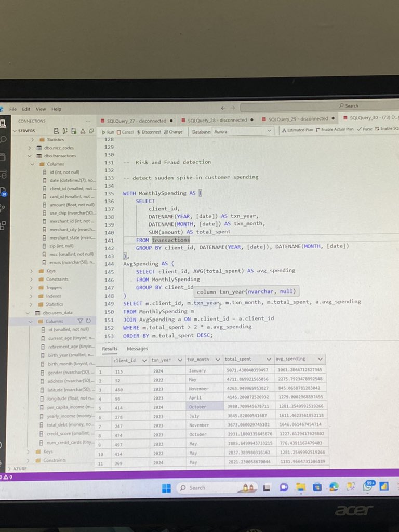Click the errors and warnings status bar indicator

[x=6, y=477]
